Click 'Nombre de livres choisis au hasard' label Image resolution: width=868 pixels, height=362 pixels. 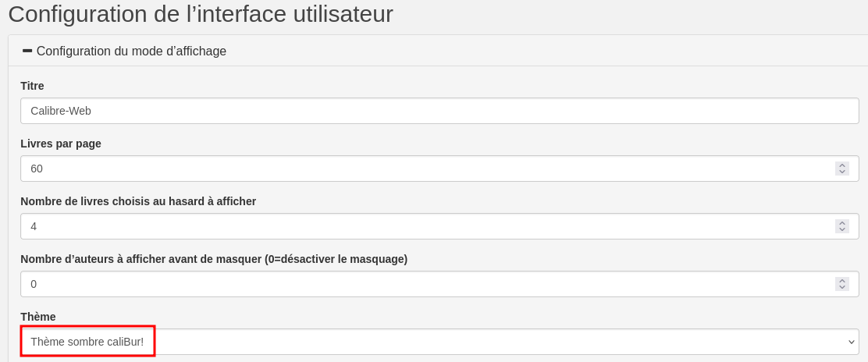[x=138, y=201]
